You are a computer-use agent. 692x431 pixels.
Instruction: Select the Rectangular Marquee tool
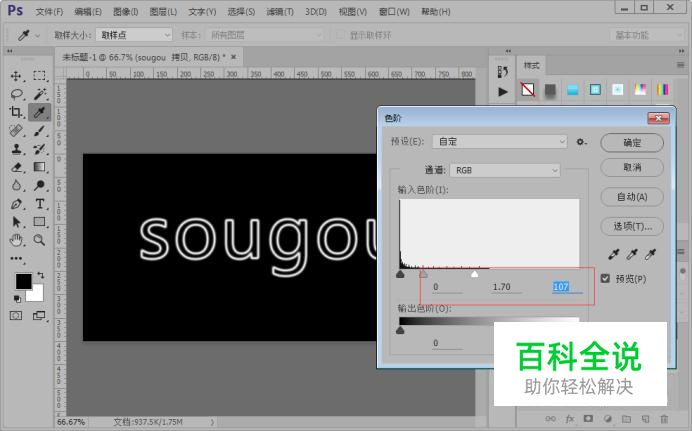tap(39, 76)
